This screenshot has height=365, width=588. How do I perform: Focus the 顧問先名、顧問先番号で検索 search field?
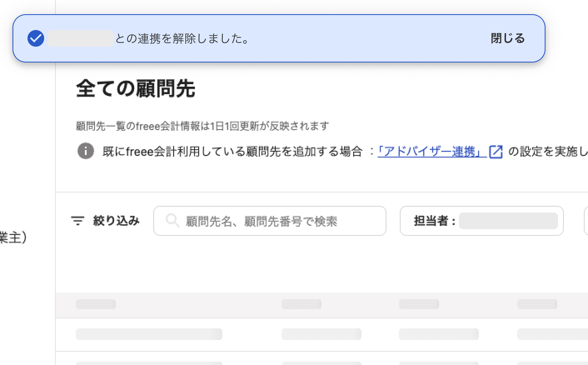click(270, 221)
